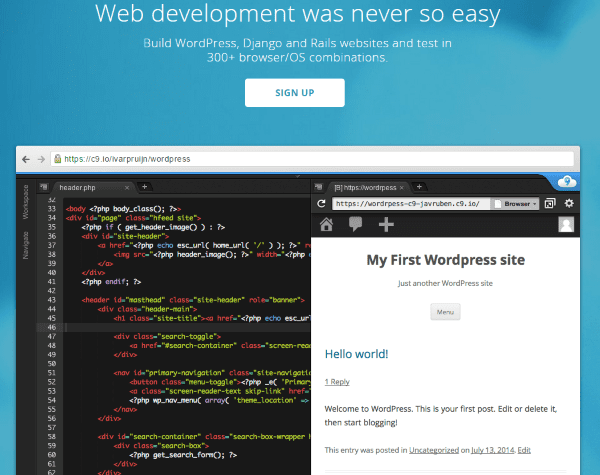Image resolution: width=600 pixels, height=475 pixels.
Task: Click the 'Just another WordPress site' tagline
Action: pyautogui.click(x=445, y=283)
